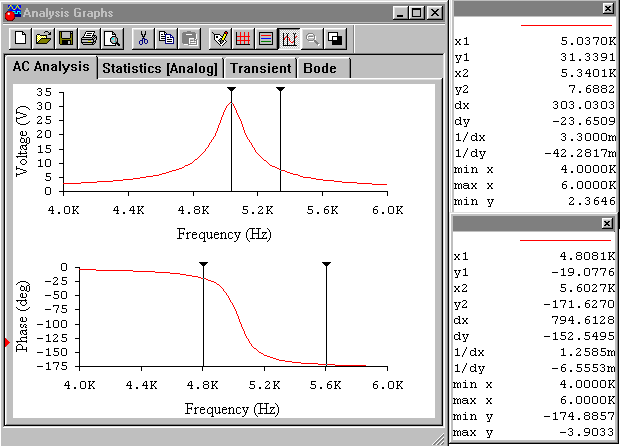Click the restore zoom magnifier icon

312,38
